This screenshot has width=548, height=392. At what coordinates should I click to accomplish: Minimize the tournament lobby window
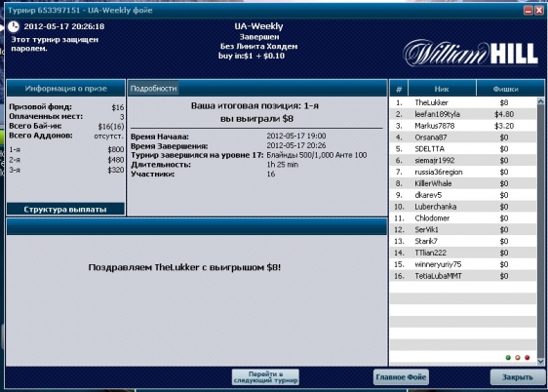tap(528, 11)
